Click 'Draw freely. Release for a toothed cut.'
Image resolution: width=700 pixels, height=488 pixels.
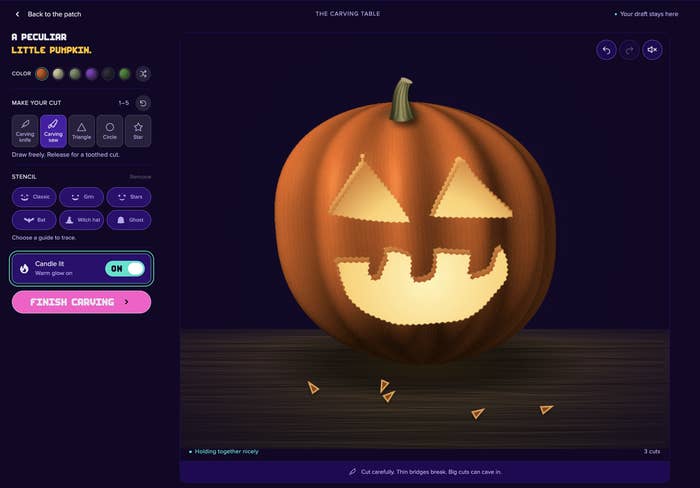66,155
